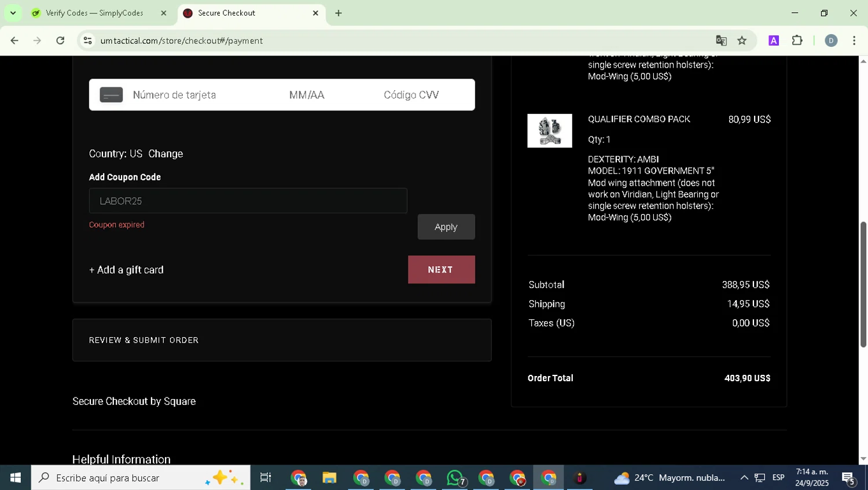Click the Código CVV field
Viewport: 868px width, 490px height.
pos(411,95)
